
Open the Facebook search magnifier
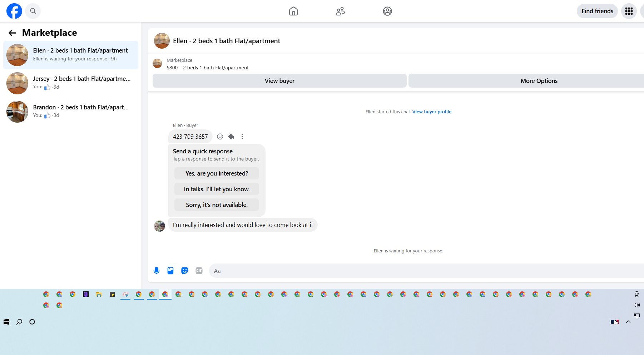click(33, 11)
